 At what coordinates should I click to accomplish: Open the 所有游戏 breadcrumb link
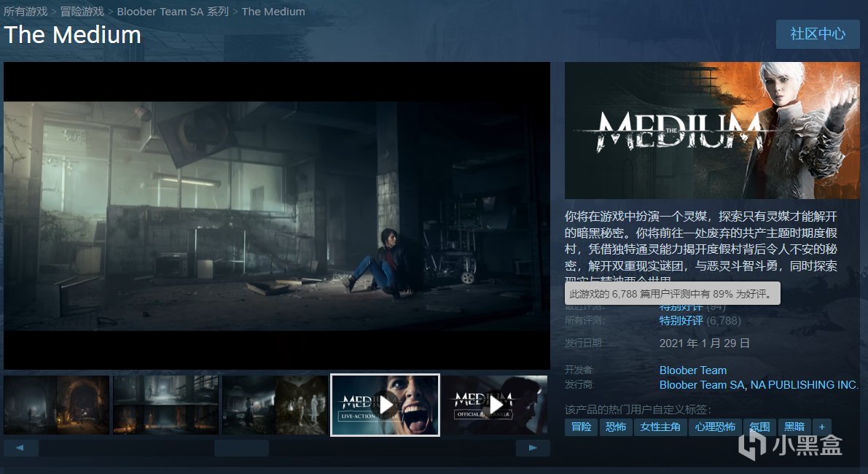[x=26, y=11]
